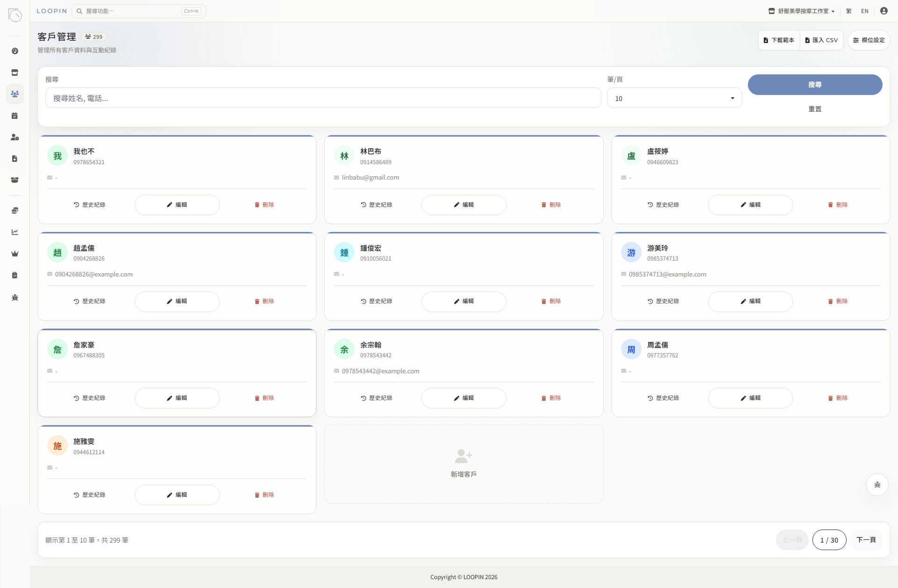Go to 下一頁 next page
The image size is (898, 588).
866,540
